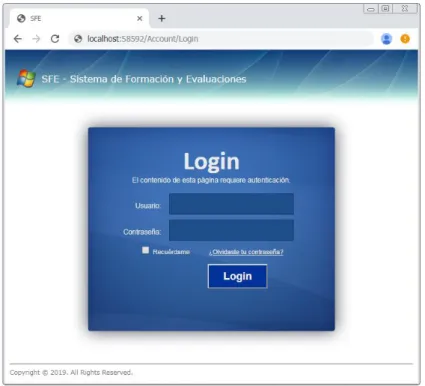Maximize the browser window
Image resolution: width=425 pixels, height=386 pixels.
click(385, 9)
